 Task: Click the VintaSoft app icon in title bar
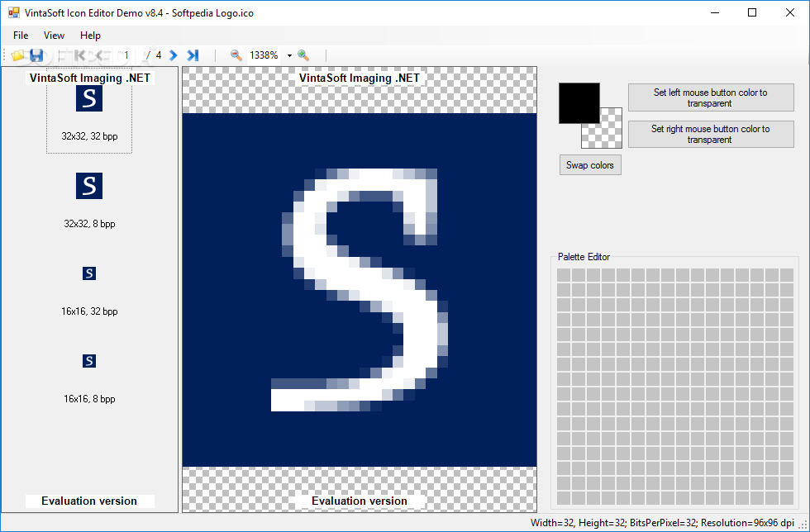pos(14,12)
